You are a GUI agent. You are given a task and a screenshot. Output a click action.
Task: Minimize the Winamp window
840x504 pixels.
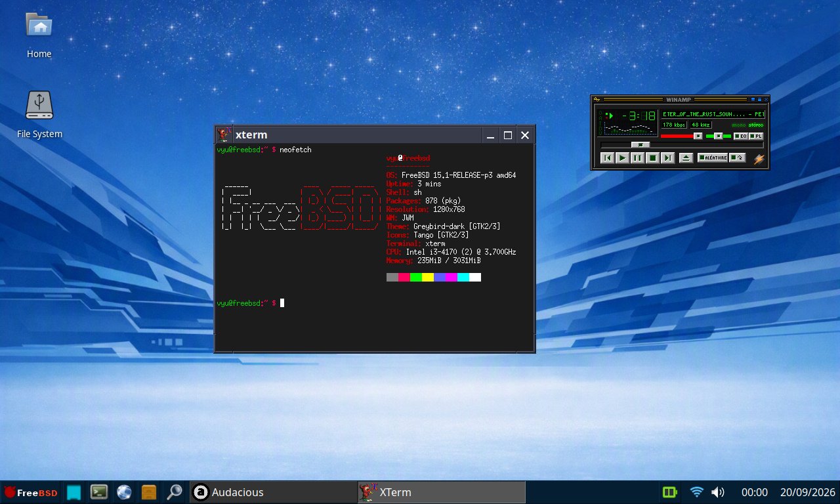[753, 99]
